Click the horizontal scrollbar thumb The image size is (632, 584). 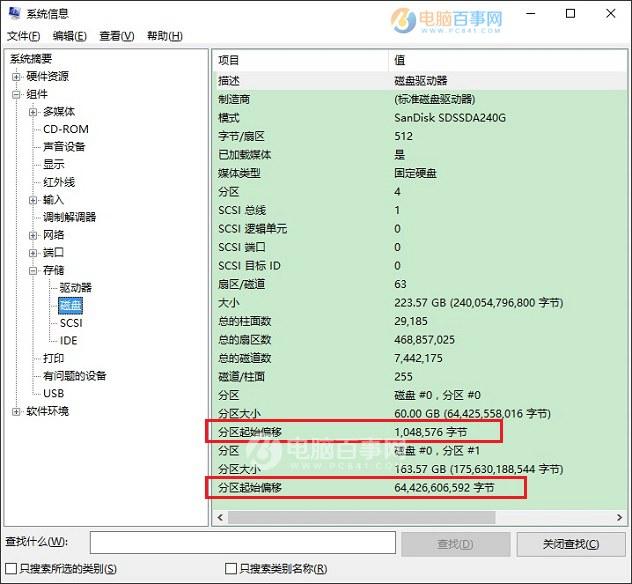coord(362,517)
